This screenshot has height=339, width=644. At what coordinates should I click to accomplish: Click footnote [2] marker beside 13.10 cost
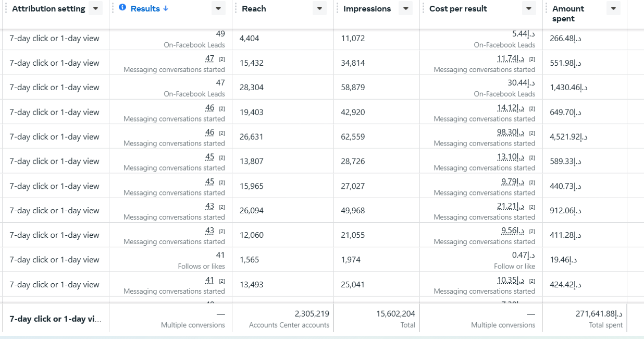pos(532,158)
